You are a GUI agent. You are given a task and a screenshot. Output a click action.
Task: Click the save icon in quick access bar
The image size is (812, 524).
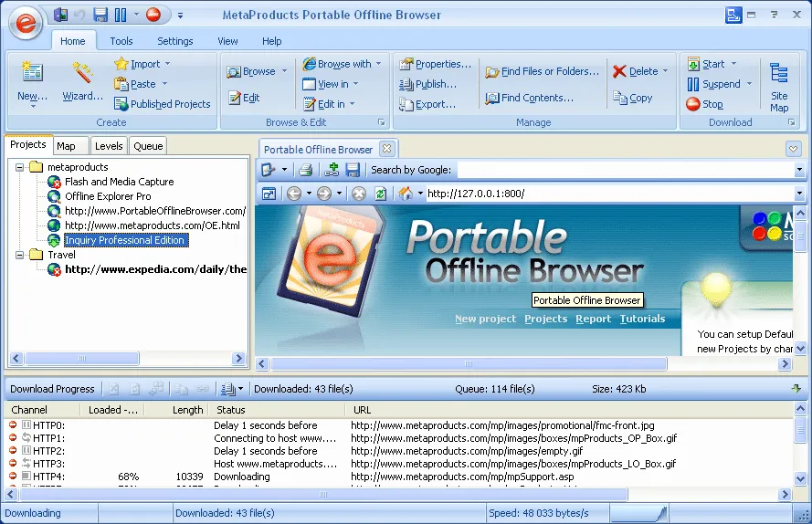tap(100, 15)
